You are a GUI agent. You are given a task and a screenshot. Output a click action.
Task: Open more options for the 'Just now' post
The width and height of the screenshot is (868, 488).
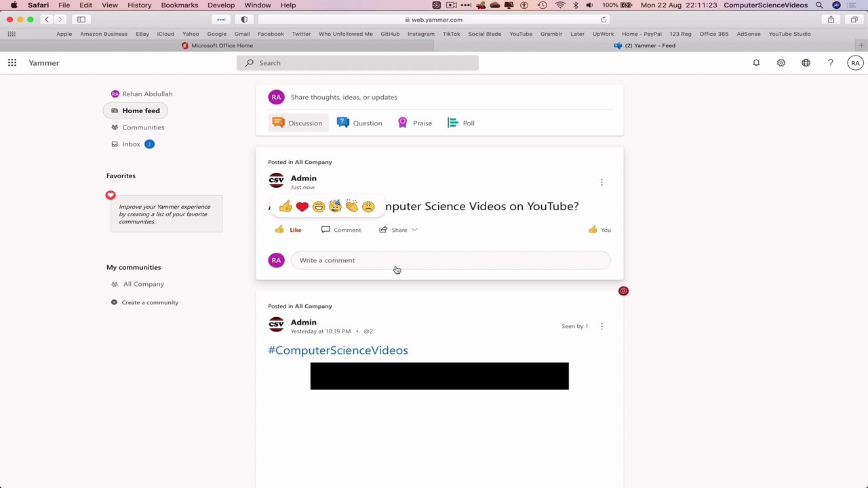601,182
